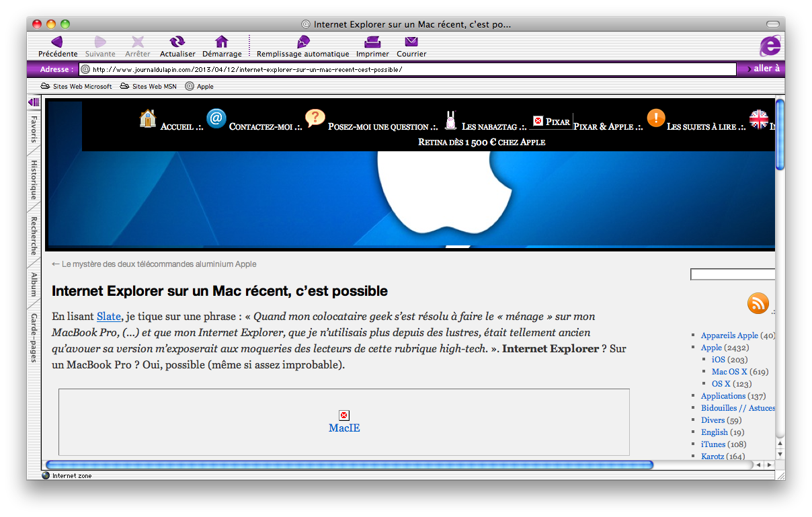Open the Historique side tab
The height and width of the screenshot is (517, 812).
pos(34,180)
